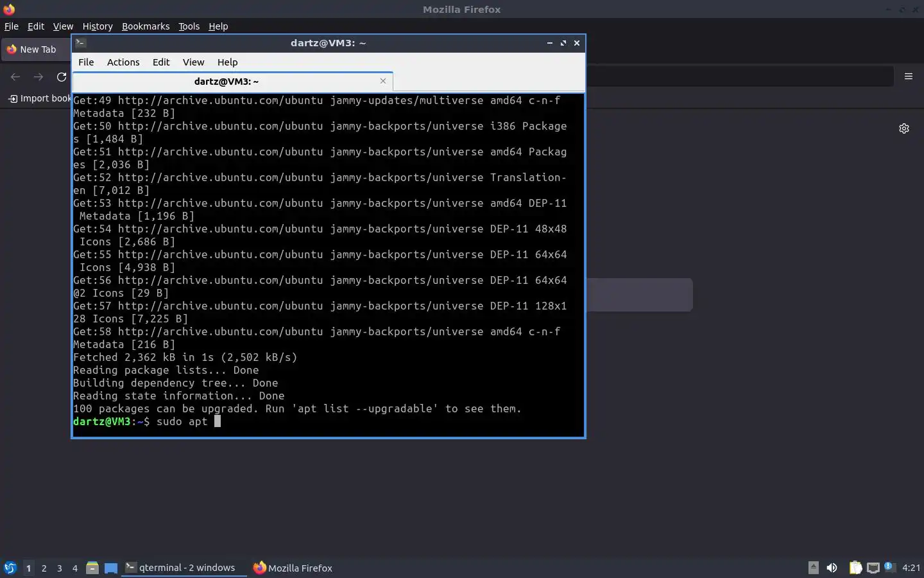Open the New Tab settings gear

(x=904, y=128)
